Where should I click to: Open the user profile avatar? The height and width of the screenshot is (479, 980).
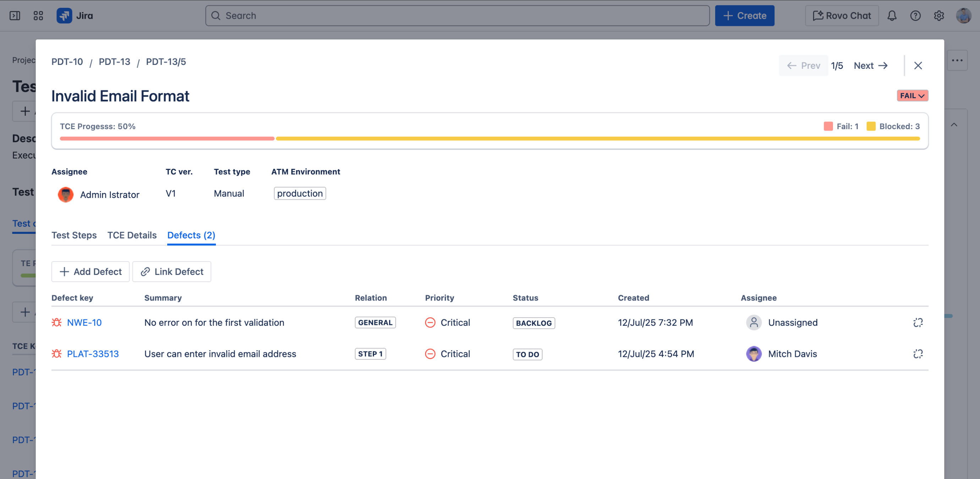pyautogui.click(x=964, y=16)
